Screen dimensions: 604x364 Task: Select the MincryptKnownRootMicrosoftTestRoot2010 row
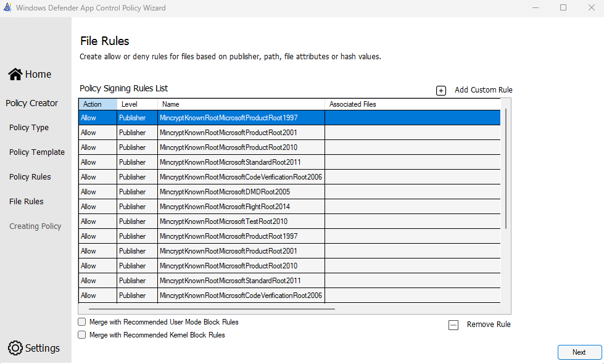click(290, 221)
